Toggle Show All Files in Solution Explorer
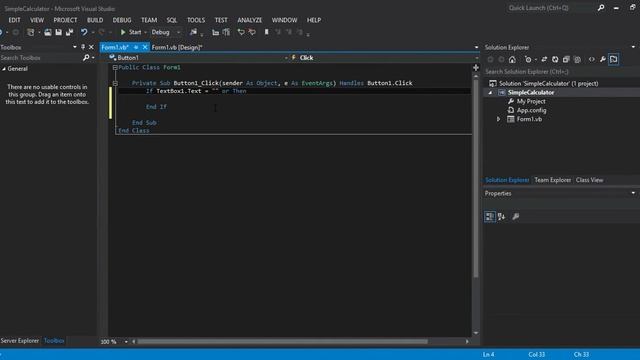Image resolution: width=640 pixels, height=360 pixels. 577,60
